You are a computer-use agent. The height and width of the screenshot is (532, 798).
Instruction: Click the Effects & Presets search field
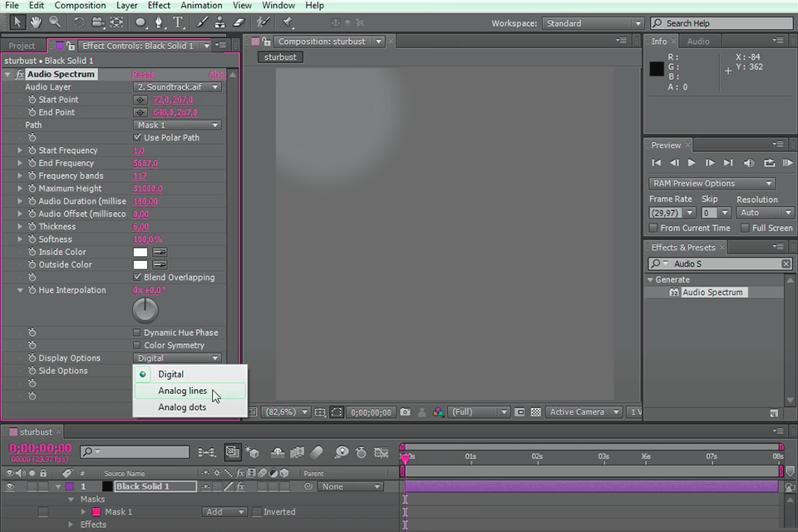pyautogui.click(x=719, y=263)
